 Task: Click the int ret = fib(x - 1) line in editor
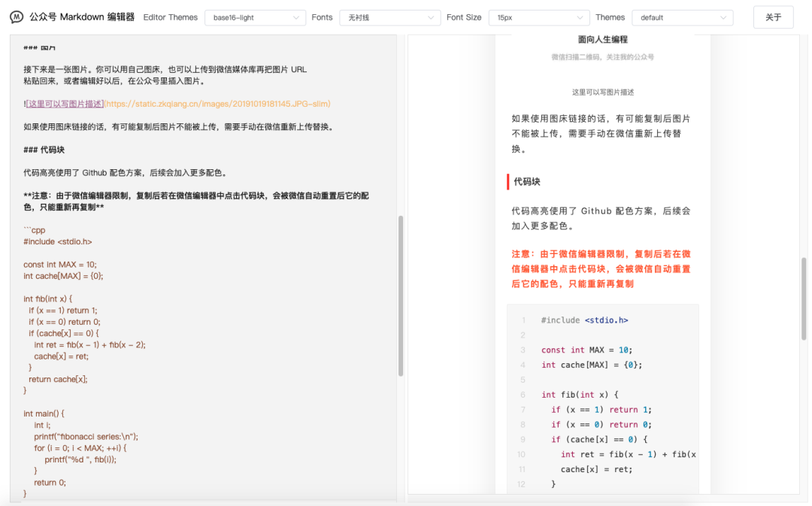89,344
